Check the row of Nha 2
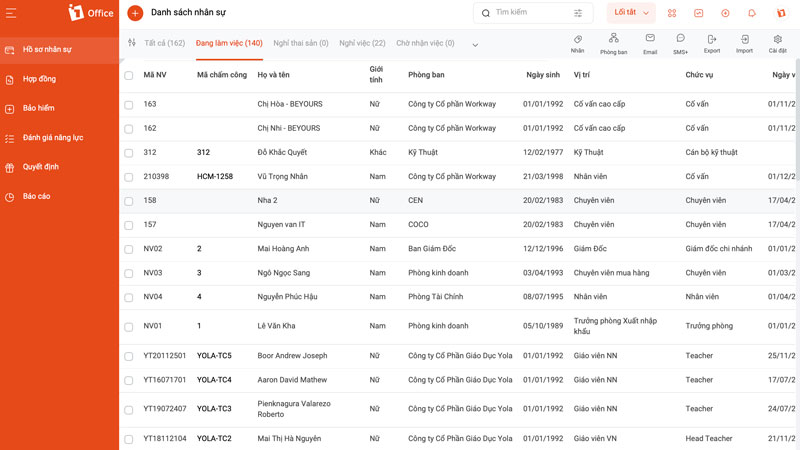 tap(129, 201)
